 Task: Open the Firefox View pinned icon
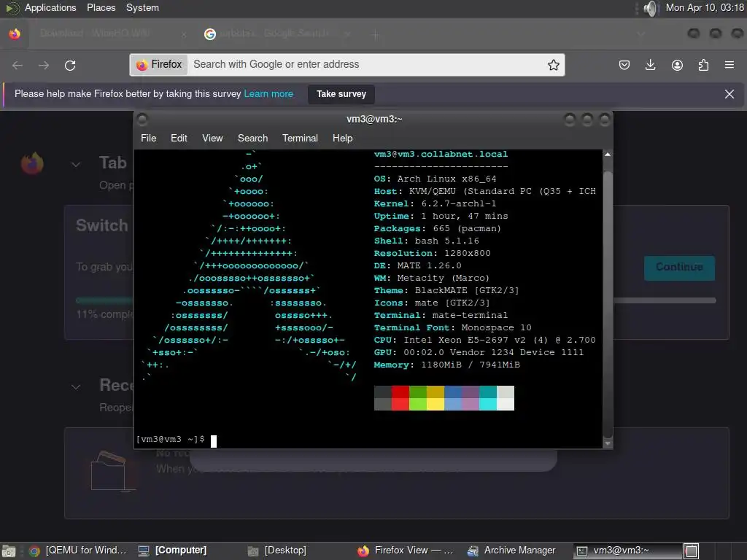pyautogui.click(x=15, y=34)
